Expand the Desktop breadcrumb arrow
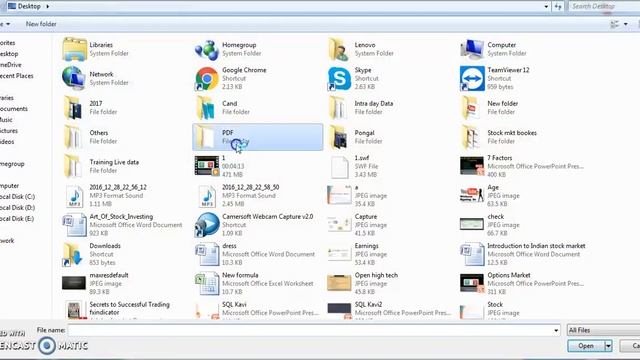 (48, 7)
